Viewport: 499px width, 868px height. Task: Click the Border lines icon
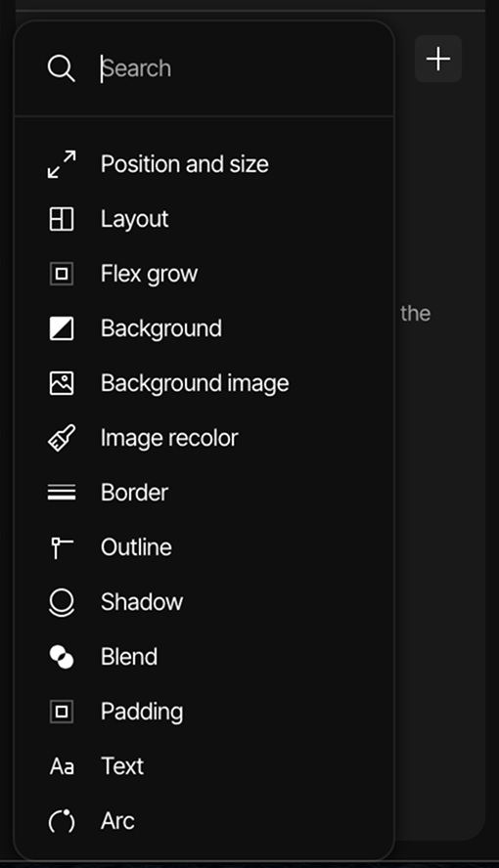point(62,493)
